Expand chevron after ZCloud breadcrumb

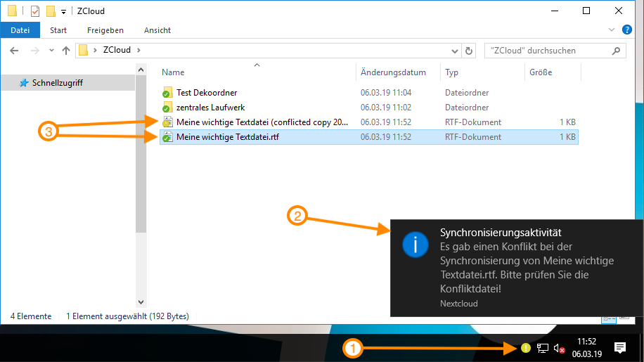139,50
